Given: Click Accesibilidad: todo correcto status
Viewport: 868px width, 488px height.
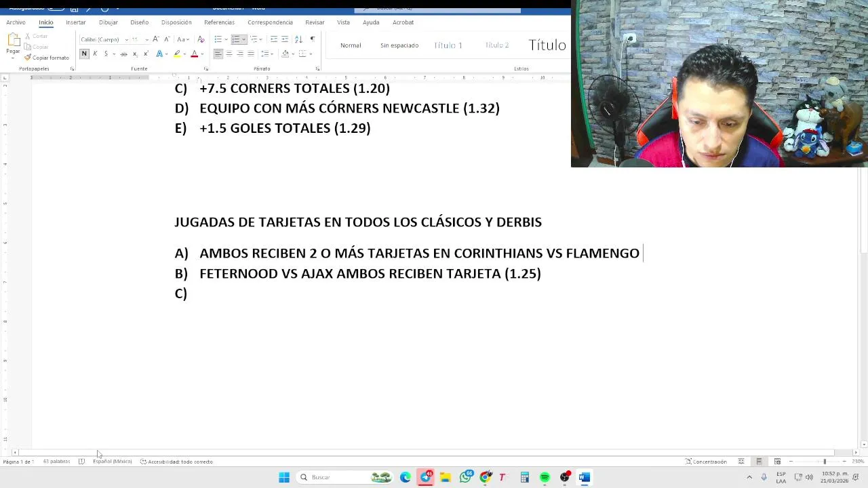Looking at the screenshot, I should point(176,462).
